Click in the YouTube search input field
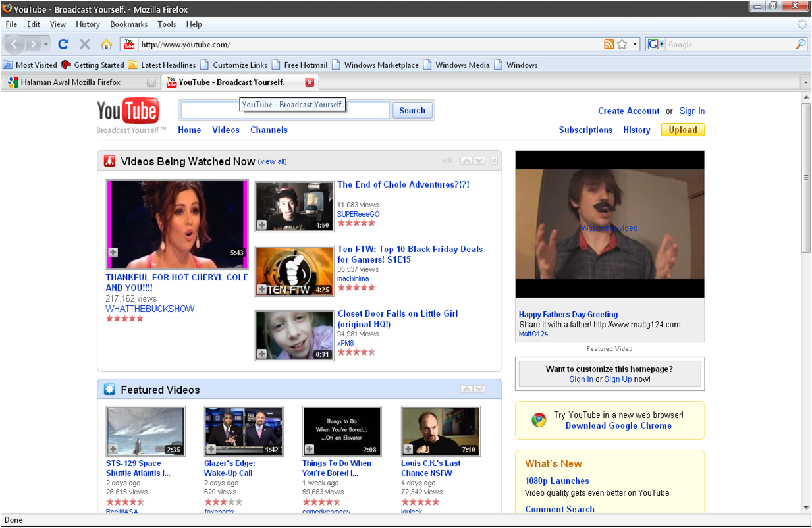 [x=285, y=111]
